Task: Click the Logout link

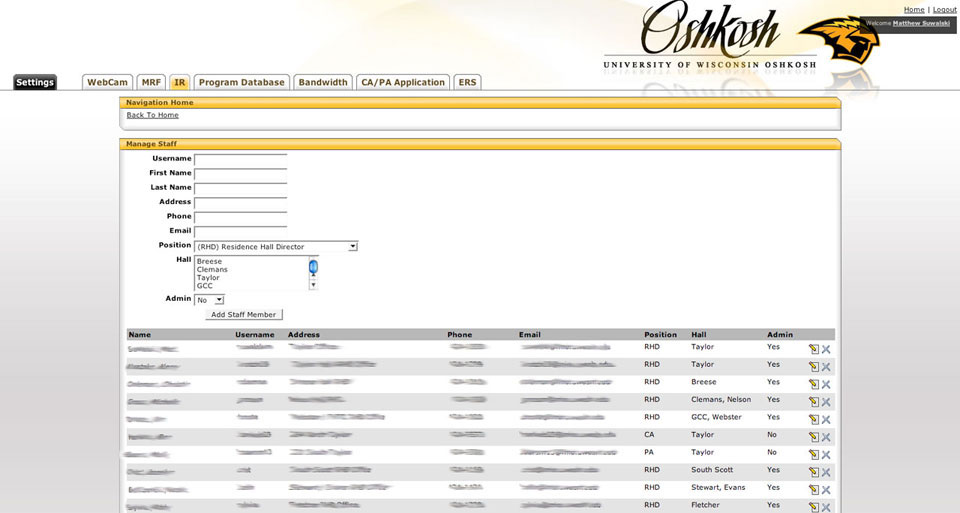Action: tap(944, 10)
